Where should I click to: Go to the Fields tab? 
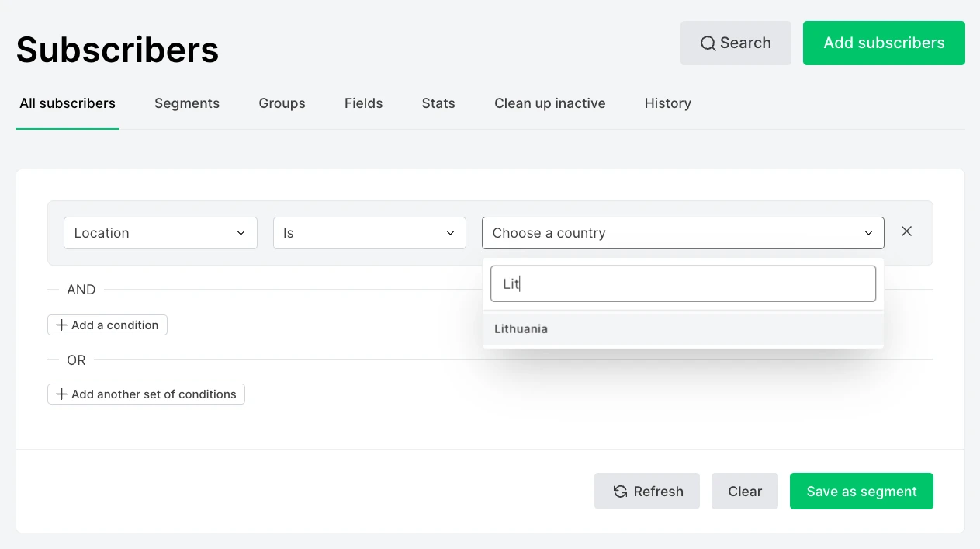(x=363, y=103)
